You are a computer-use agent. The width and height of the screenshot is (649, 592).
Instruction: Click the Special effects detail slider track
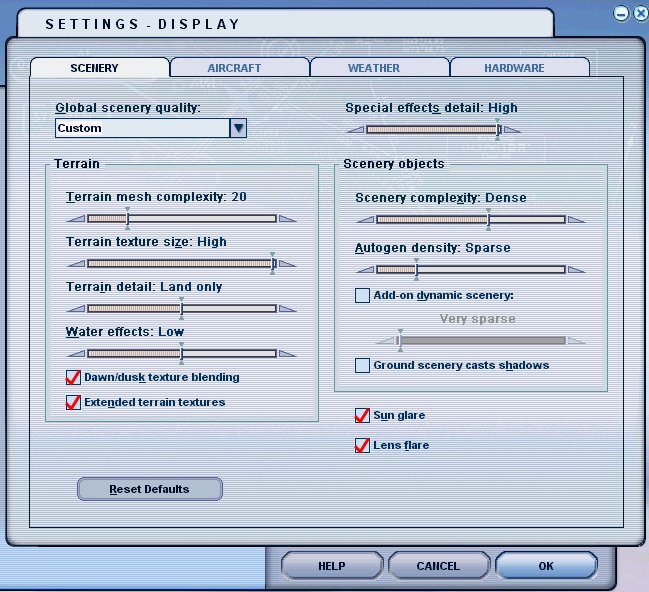click(x=434, y=130)
